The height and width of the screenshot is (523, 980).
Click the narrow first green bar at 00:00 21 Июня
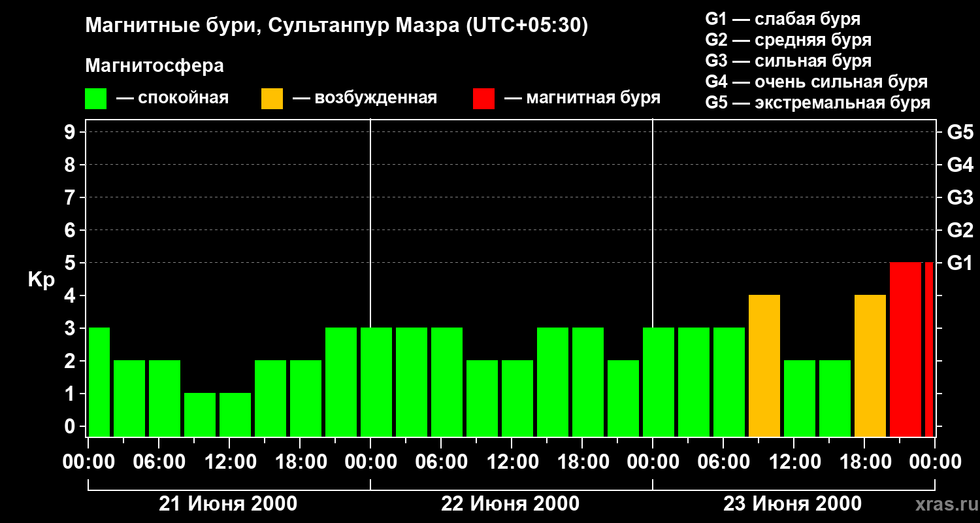[99, 382]
